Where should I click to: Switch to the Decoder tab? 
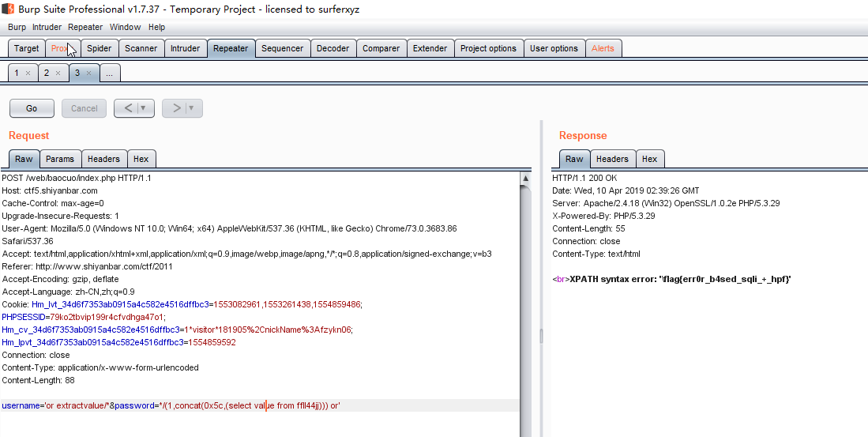point(333,48)
